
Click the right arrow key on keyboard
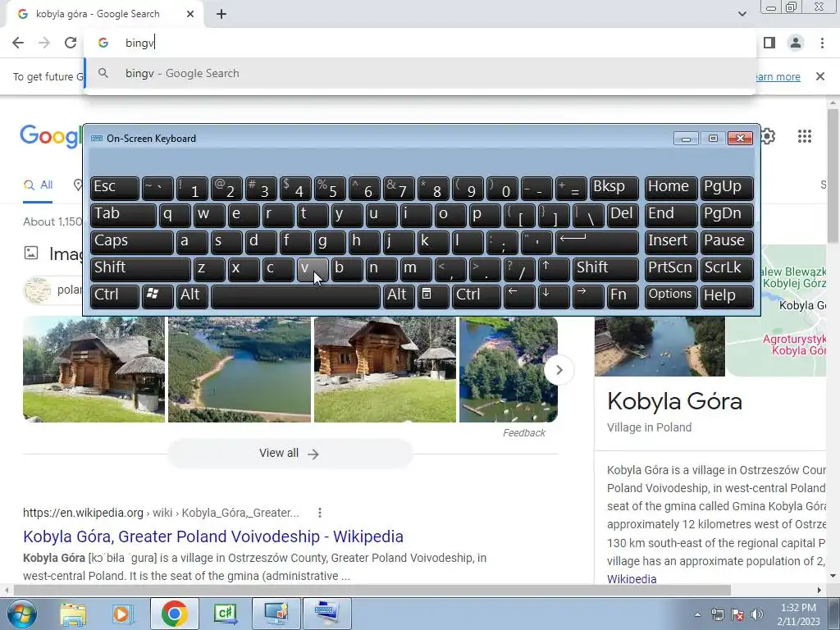point(588,296)
